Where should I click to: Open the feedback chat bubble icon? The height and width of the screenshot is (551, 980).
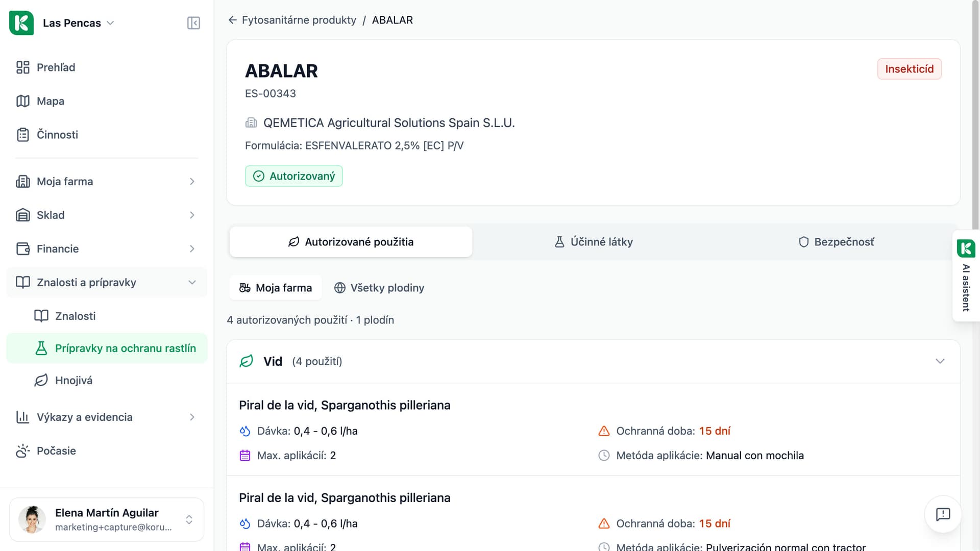(x=943, y=514)
